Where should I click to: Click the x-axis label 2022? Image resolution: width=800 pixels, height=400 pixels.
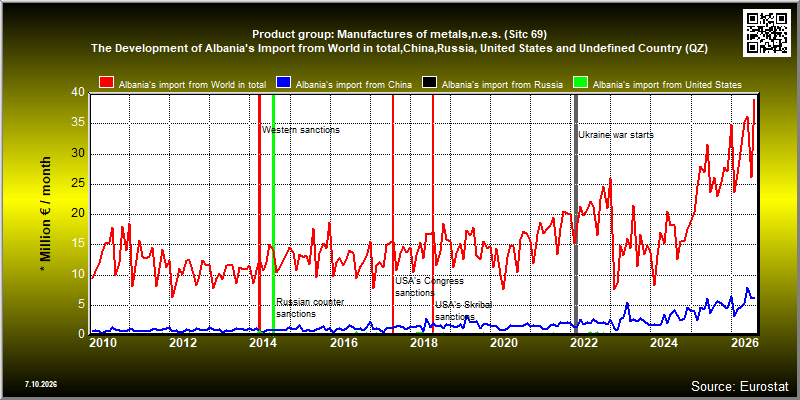pyautogui.click(x=584, y=342)
